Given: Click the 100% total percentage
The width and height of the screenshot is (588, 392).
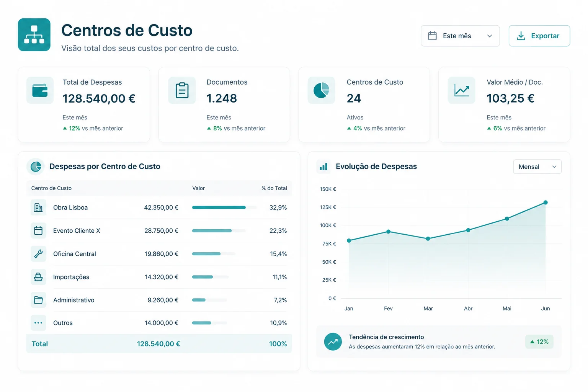Looking at the screenshot, I should (278, 344).
